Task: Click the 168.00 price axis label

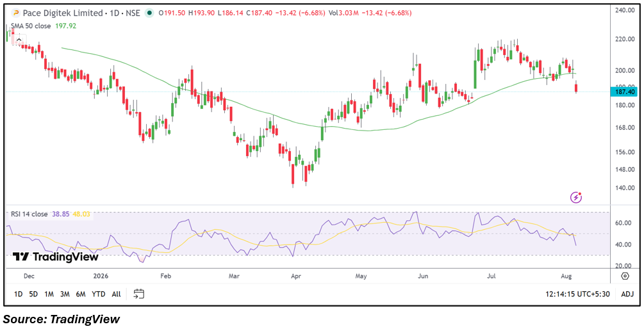Action: [625, 128]
